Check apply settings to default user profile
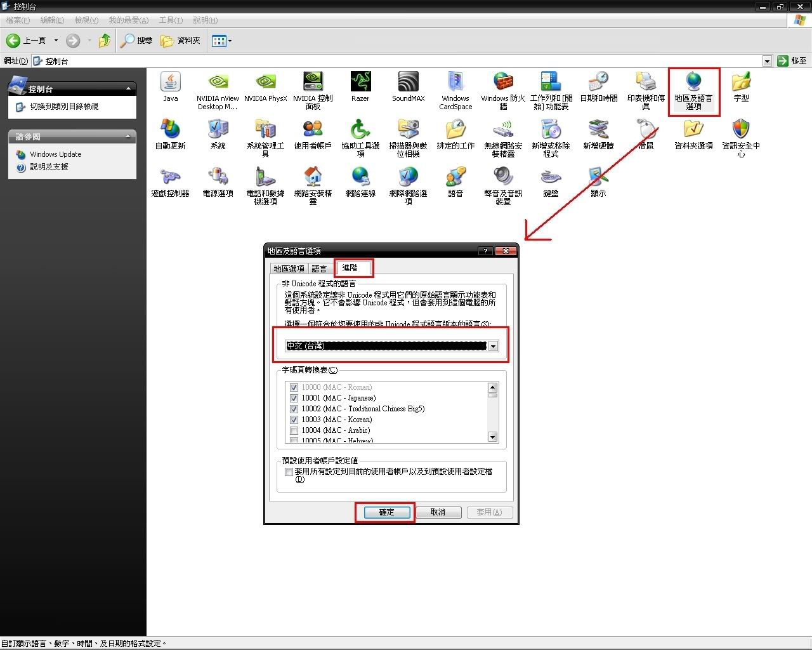Image resolution: width=812 pixels, height=650 pixels. [x=289, y=472]
